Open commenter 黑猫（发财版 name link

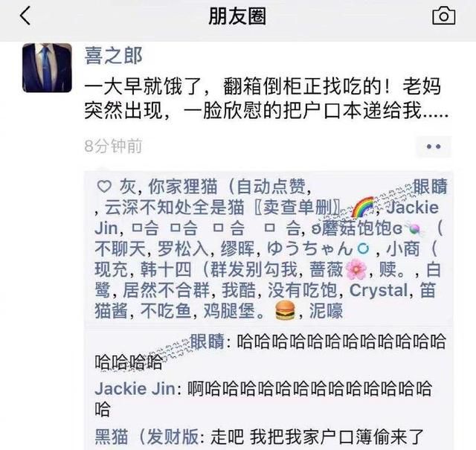[x=147, y=437]
